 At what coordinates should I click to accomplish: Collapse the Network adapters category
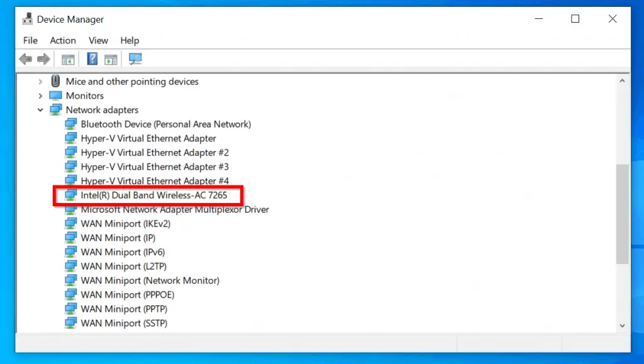tap(40, 109)
